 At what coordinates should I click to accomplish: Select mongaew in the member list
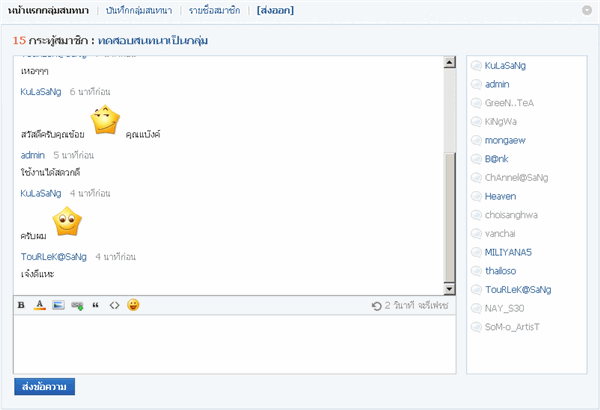click(505, 140)
